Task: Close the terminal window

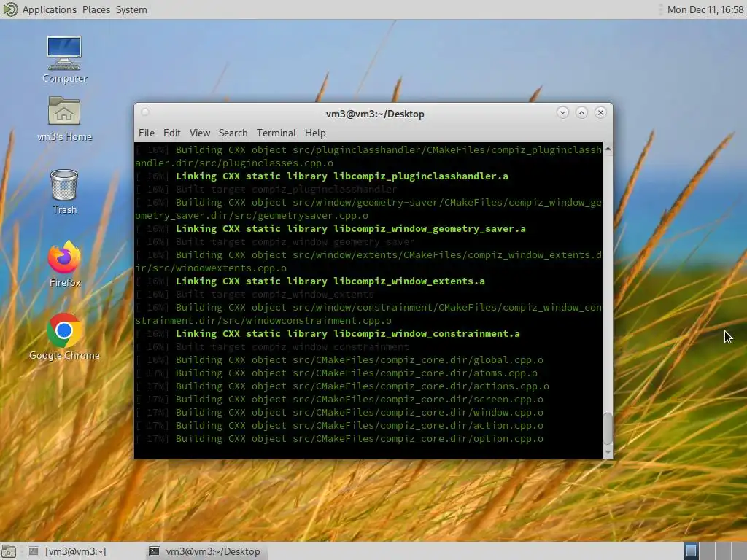Action: click(600, 112)
